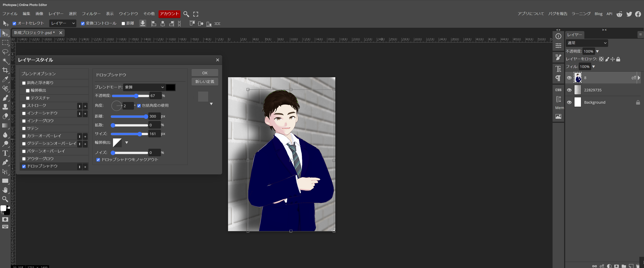Click the black shadow color swatch
The width and height of the screenshot is (644, 268).
tap(170, 87)
